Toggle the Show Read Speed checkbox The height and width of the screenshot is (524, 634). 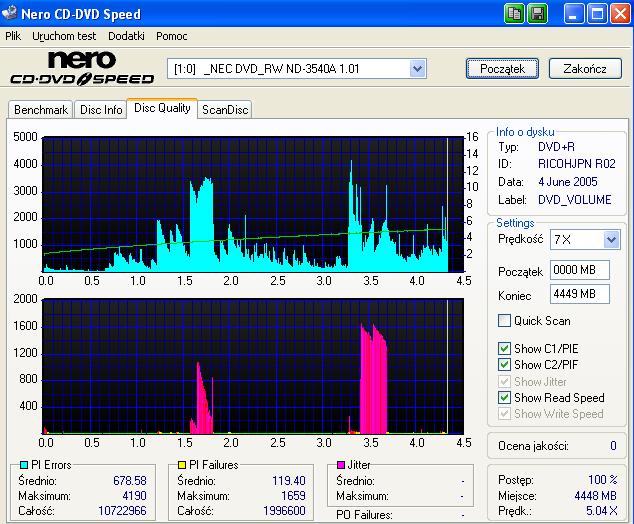point(504,397)
